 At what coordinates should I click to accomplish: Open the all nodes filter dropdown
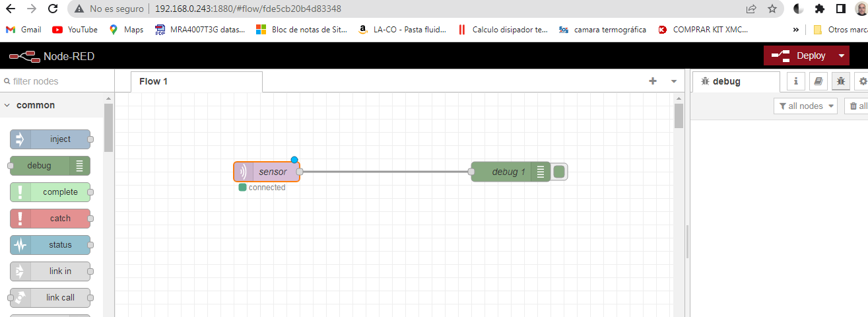pos(805,106)
